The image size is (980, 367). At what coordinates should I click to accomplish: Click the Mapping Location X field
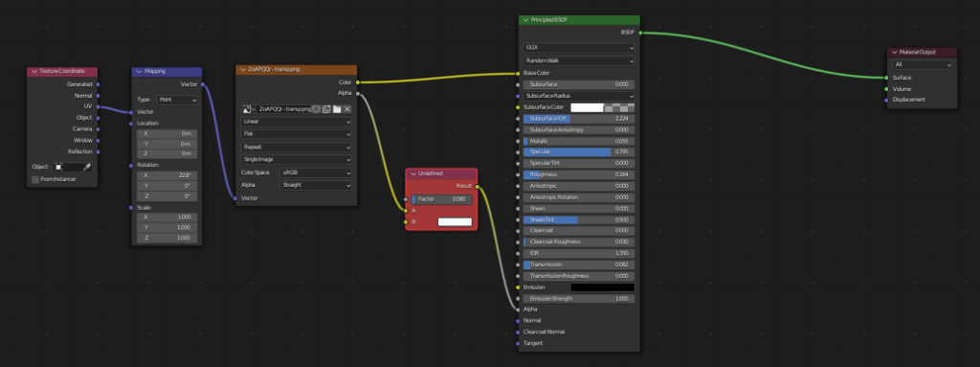[x=167, y=133]
